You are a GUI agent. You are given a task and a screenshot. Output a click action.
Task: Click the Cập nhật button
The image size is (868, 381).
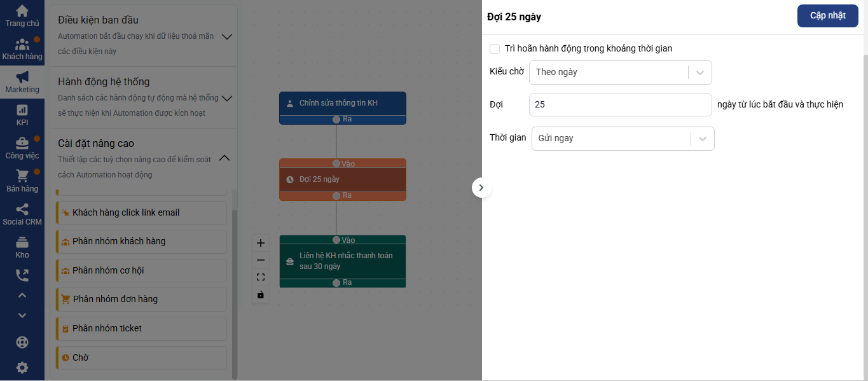coord(827,16)
